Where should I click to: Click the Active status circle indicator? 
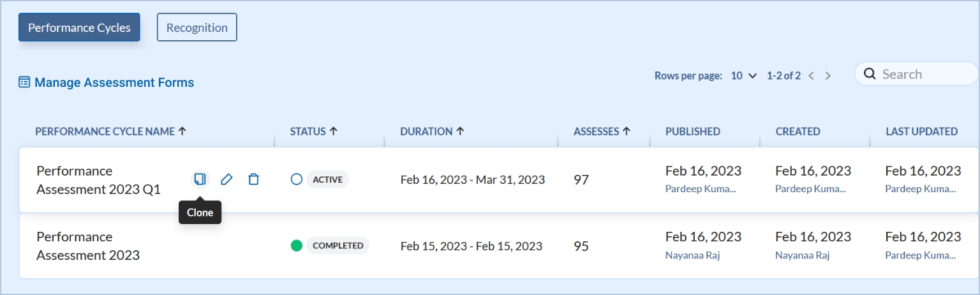click(x=296, y=179)
